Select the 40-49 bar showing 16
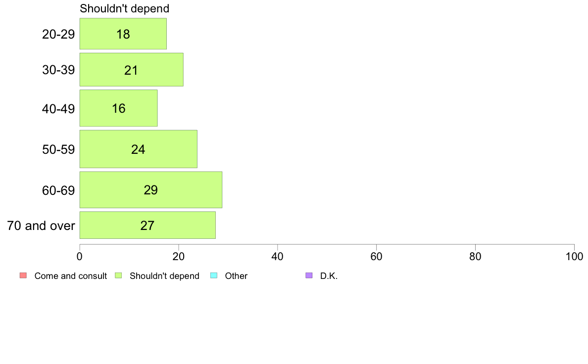Viewport: 588px width, 364px height. (x=118, y=108)
